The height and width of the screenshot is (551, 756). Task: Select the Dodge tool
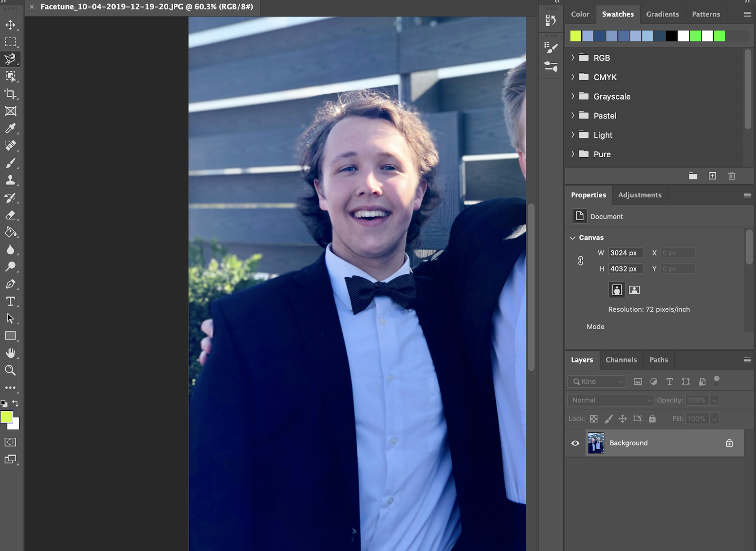pyautogui.click(x=10, y=266)
